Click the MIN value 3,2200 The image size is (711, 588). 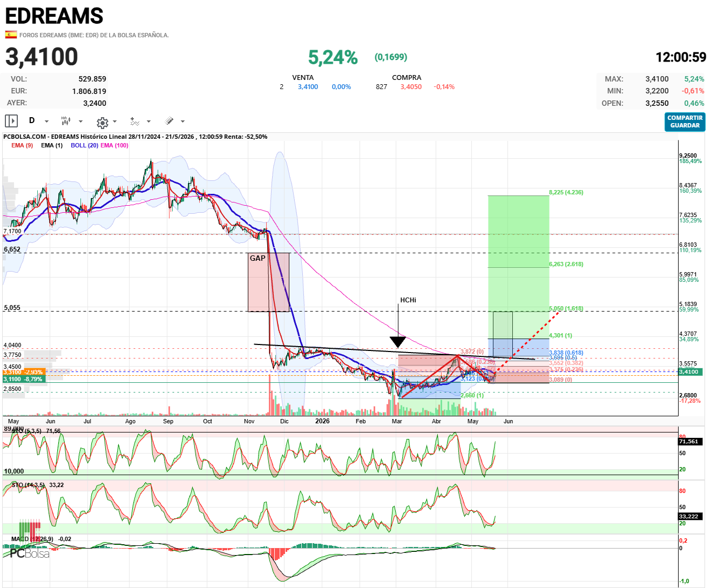(657, 91)
